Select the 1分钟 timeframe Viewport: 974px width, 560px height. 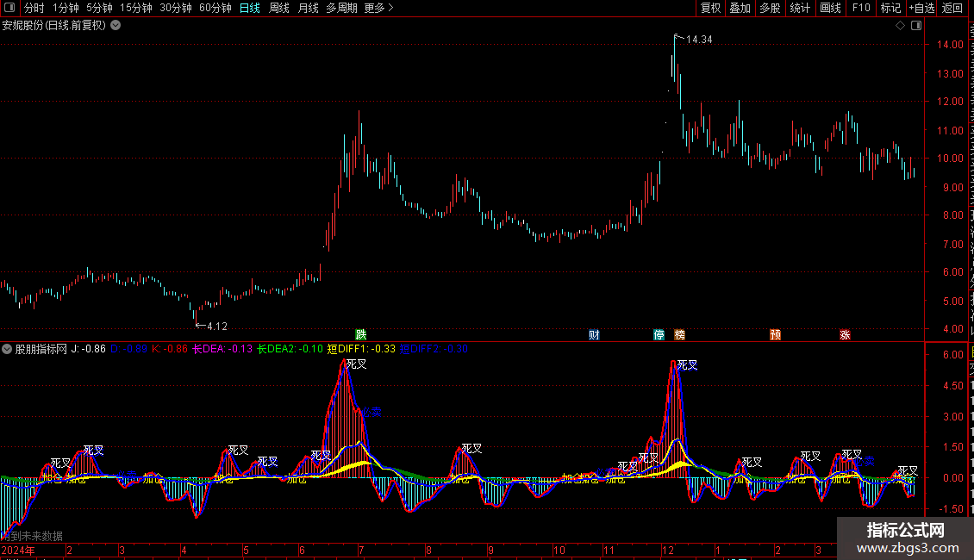pos(66,8)
